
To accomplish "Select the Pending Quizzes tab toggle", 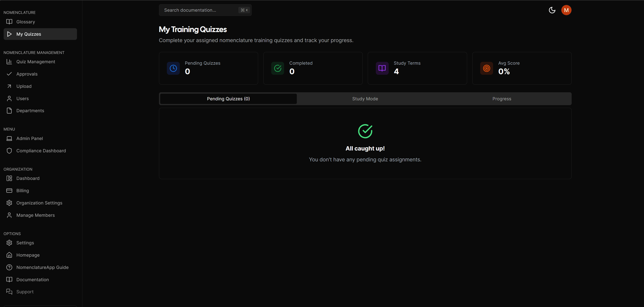I will [x=228, y=99].
